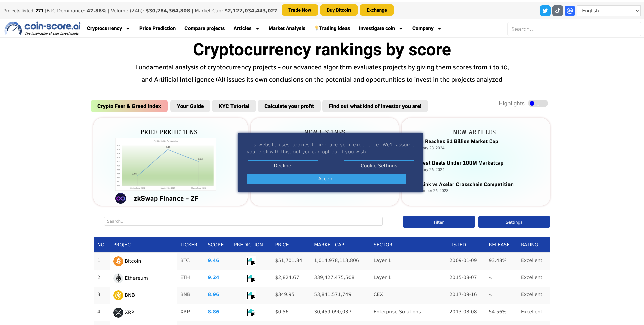The height and width of the screenshot is (325, 644).
Task: Click XRP's price prediction chart icon
Action: point(251,313)
